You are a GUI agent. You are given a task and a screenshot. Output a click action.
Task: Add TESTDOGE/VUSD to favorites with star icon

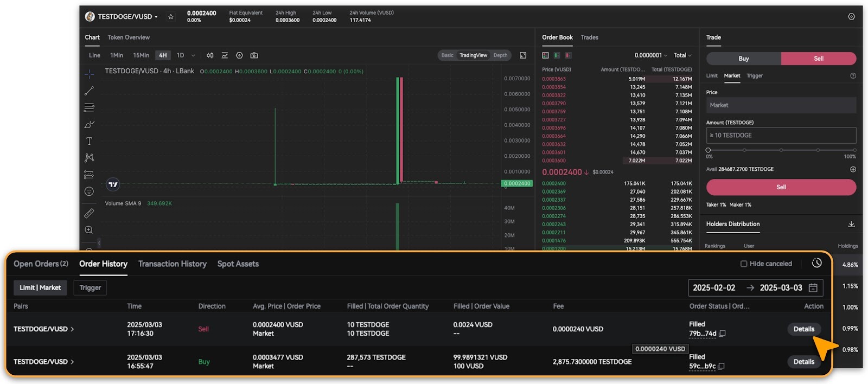(x=171, y=17)
